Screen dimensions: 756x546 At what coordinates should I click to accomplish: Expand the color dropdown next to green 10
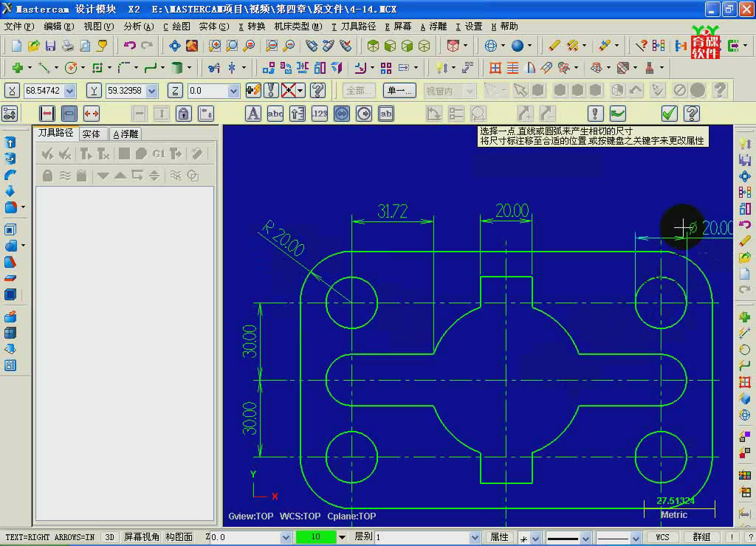point(342,537)
